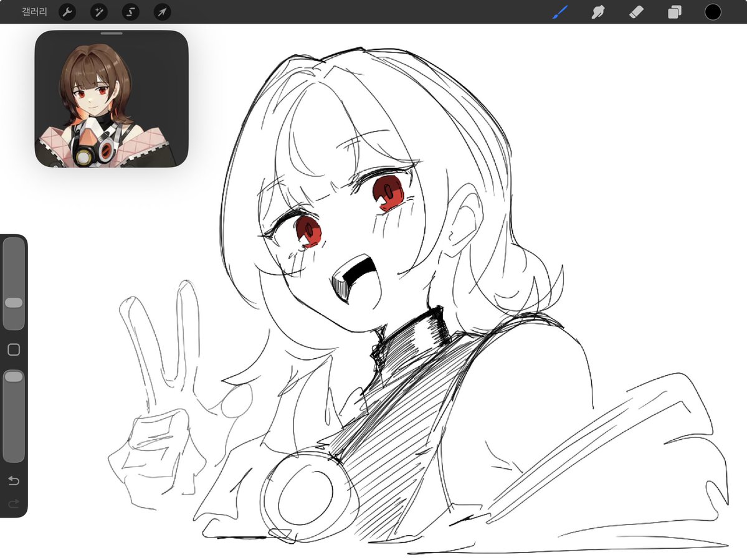Tap the square modify button on sidebar
Image resolution: width=747 pixels, height=560 pixels.
click(14, 349)
